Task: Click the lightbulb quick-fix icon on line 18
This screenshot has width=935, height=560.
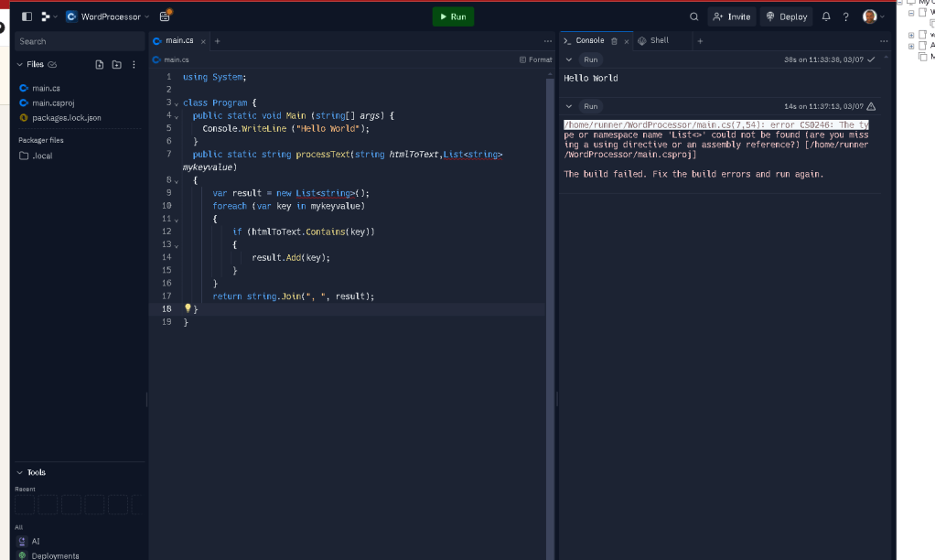Action: pos(188,308)
